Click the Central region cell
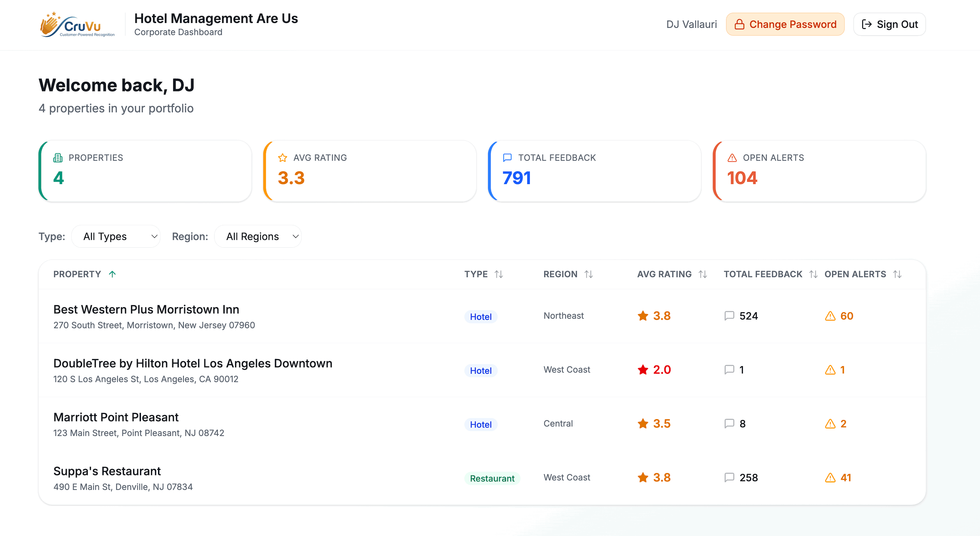 pyautogui.click(x=558, y=423)
